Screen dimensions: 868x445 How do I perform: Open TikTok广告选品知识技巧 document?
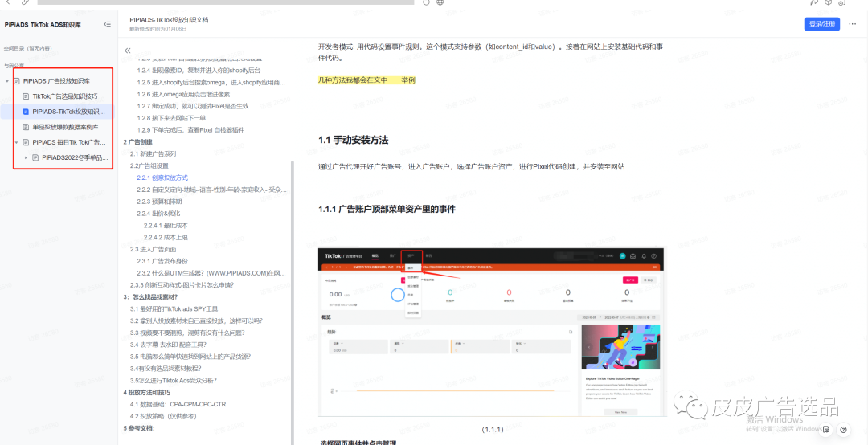tap(65, 96)
